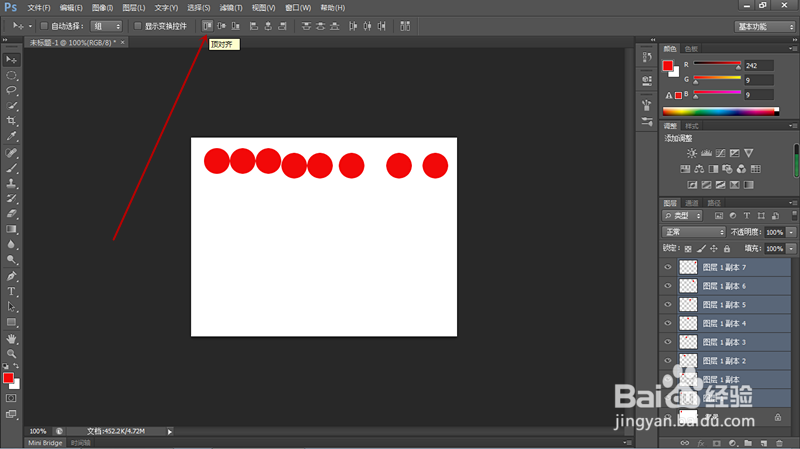Add a Brightness/Contrast adjustment
This screenshot has width=800, height=449.
tap(692, 153)
